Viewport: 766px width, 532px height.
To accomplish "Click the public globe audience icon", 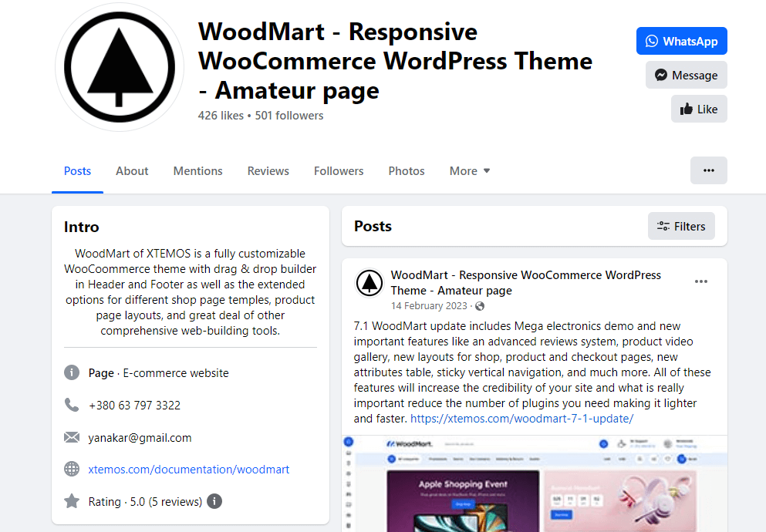I will coord(480,306).
